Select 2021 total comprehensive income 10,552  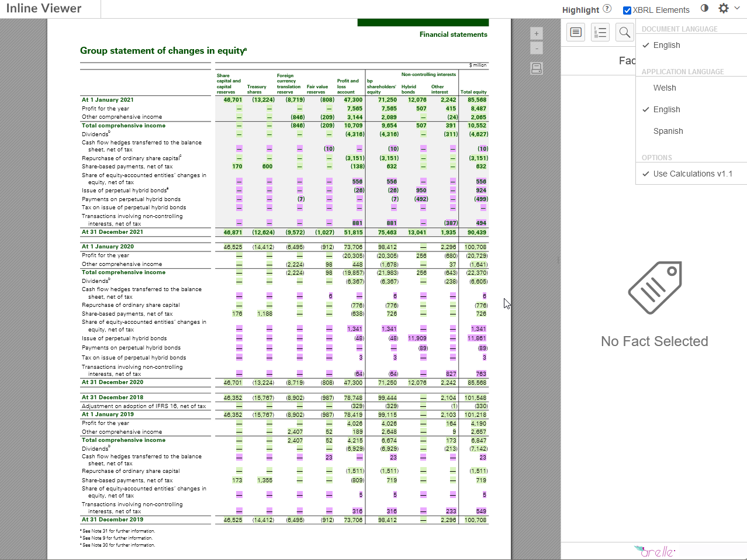click(477, 126)
